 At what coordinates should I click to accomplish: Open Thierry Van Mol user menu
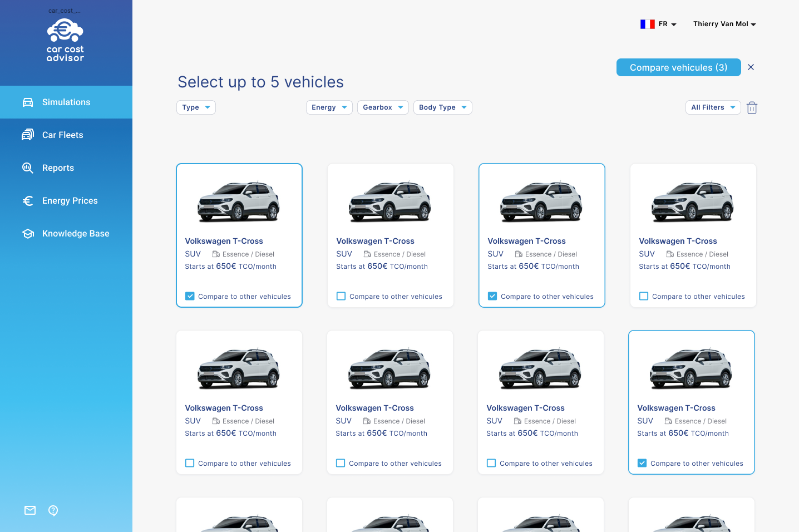tap(724, 24)
